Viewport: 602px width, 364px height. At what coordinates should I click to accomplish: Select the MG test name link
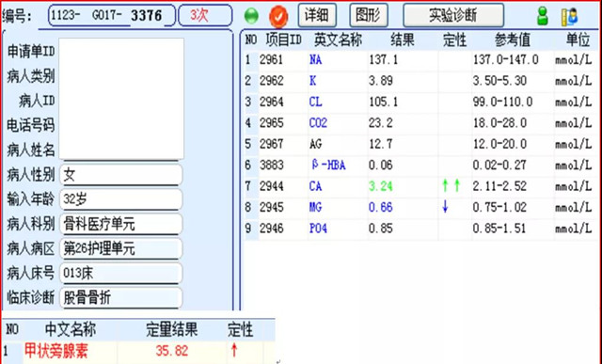tap(316, 207)
